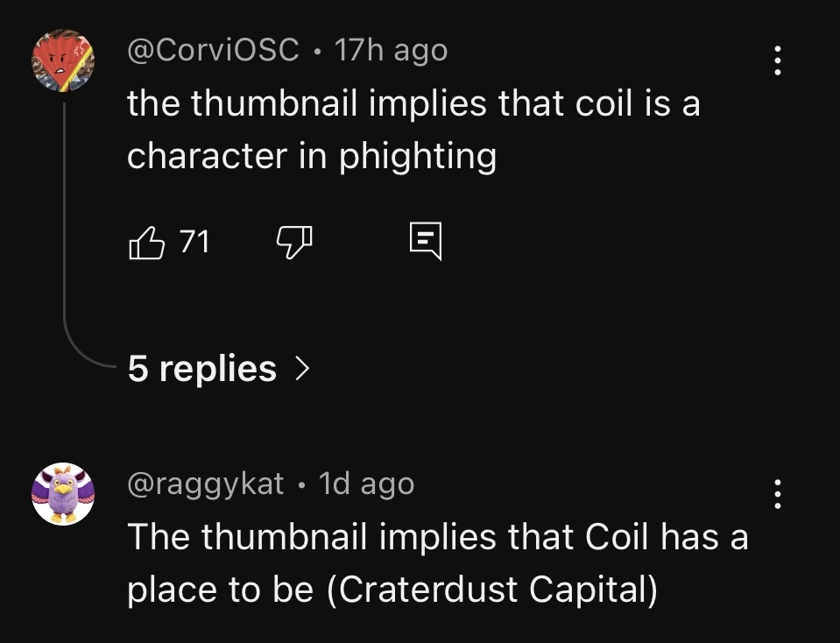The height and width of the screenshot is (643, 840).
Task: Click the 71 likes count
Action: pyautogui.click(x=194, y=242)
